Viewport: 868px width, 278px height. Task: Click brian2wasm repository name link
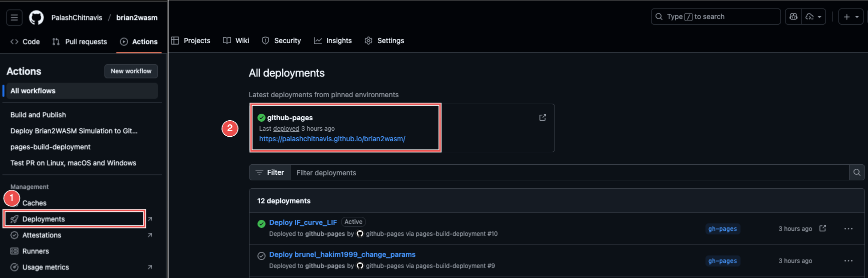point(137,18)
